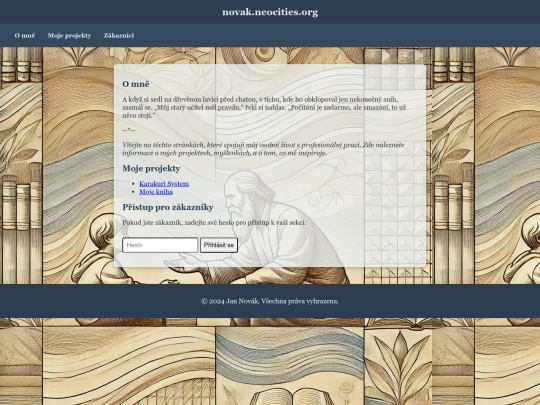Click the O mně section heading

(x=136, y=84)
